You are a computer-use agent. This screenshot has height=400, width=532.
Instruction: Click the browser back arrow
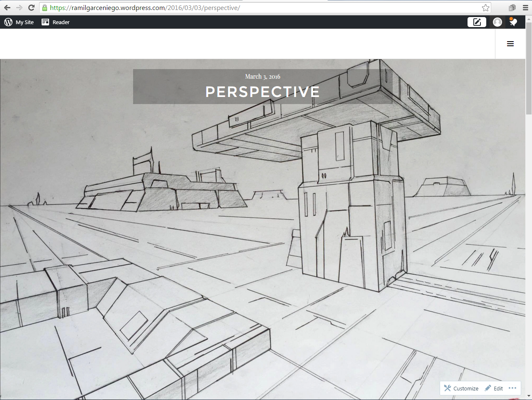pos(8,7)
